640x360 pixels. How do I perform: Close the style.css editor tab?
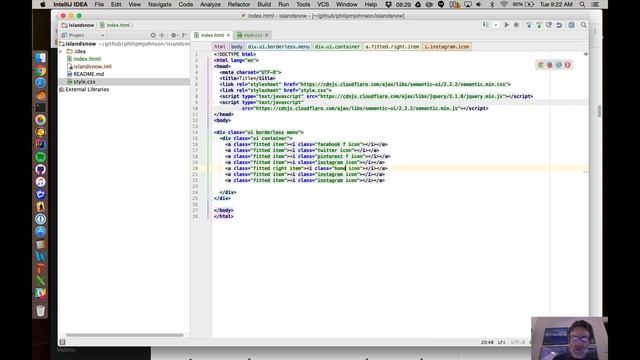tap(267, 35)
